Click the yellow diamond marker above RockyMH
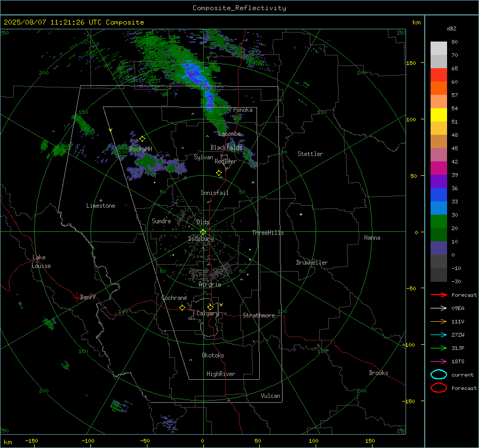479x448 pixels. [x=142, y=139]
